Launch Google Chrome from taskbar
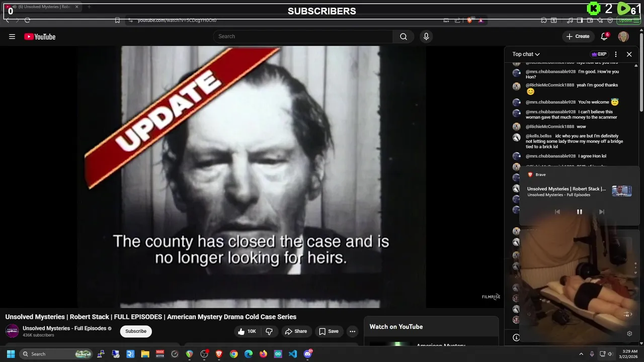This screenshot has height=362, width=644. 233,354
